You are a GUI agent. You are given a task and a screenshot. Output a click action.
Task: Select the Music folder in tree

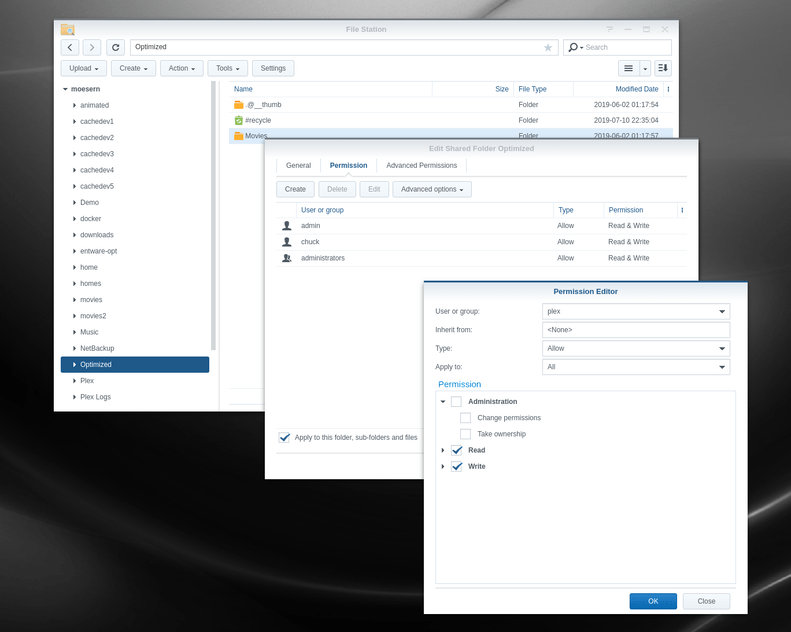(89, 332)
